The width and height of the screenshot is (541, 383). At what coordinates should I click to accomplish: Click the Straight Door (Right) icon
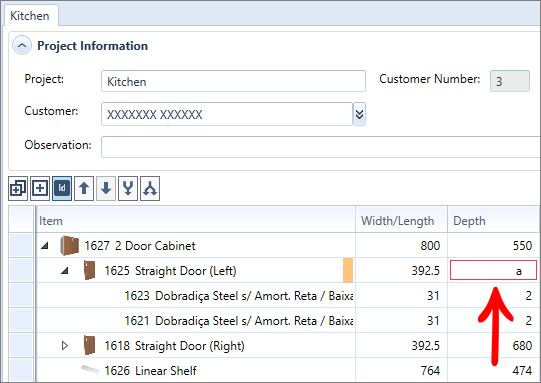point(90,345)
